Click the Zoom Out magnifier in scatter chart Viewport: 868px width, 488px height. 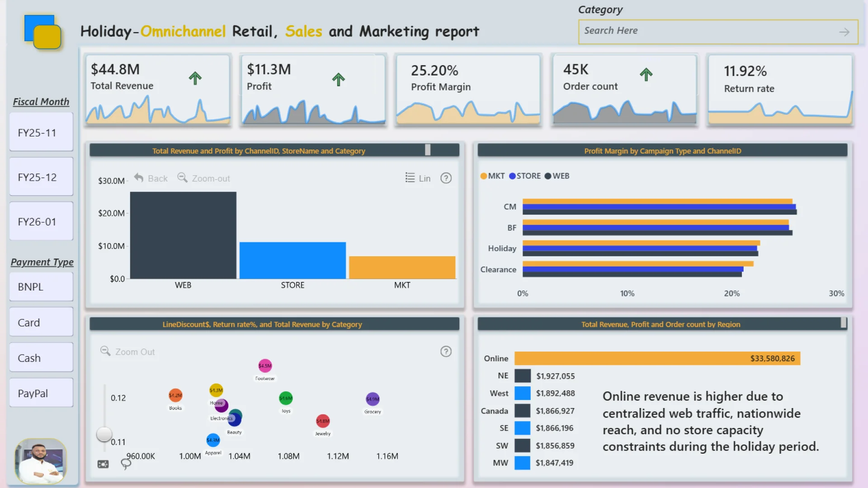(x=105, y=351)
